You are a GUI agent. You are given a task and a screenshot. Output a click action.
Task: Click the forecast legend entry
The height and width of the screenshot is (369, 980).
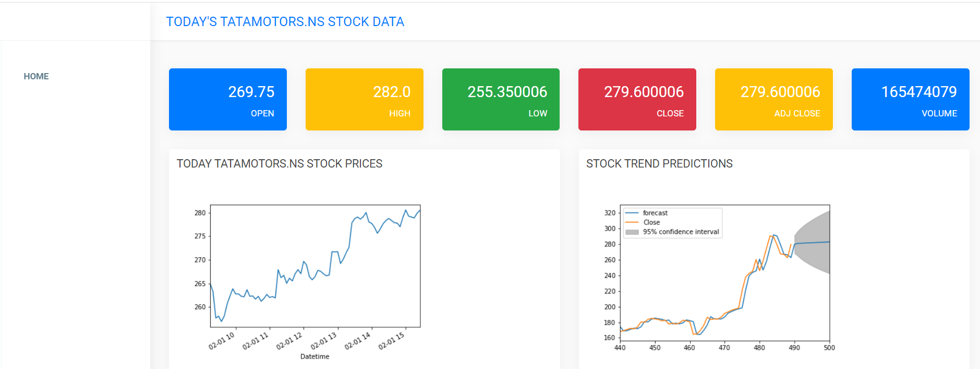[647, 213]
